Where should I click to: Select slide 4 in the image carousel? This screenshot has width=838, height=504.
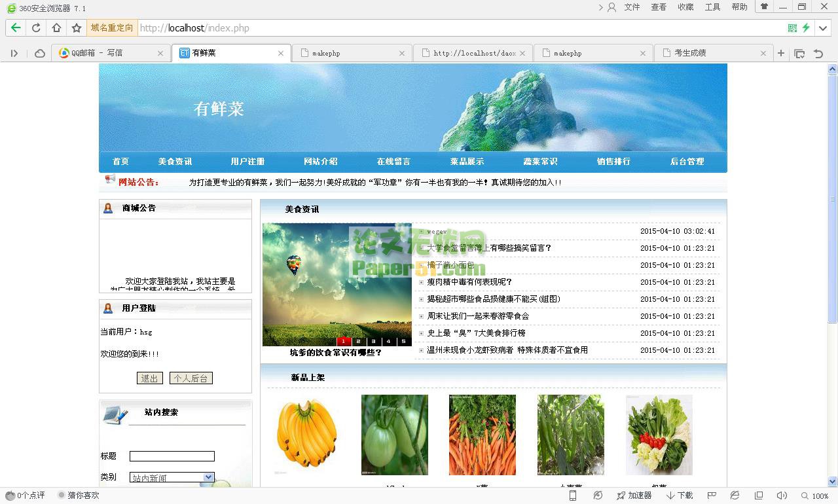pos(389,341)
